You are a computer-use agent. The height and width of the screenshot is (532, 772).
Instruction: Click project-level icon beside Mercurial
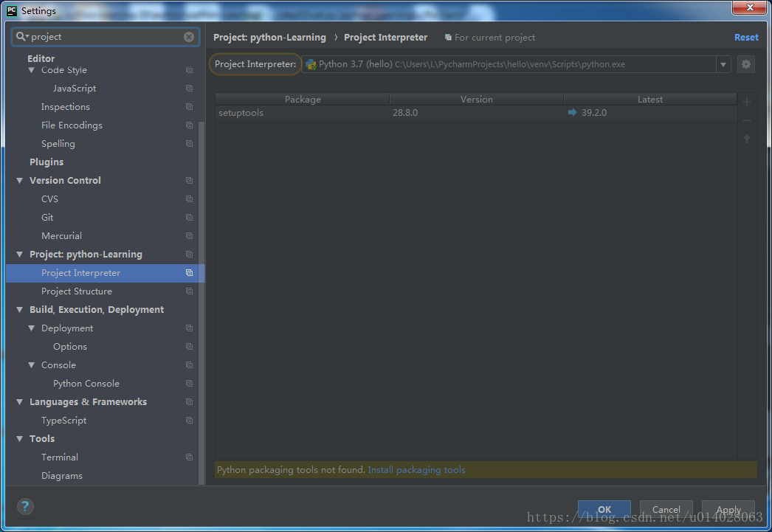(x=189, y=235)
